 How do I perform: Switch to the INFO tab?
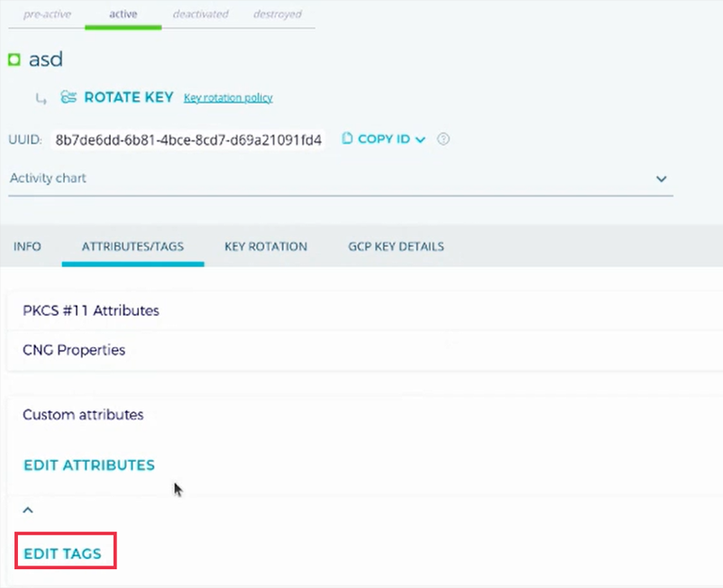click(27, 246)
